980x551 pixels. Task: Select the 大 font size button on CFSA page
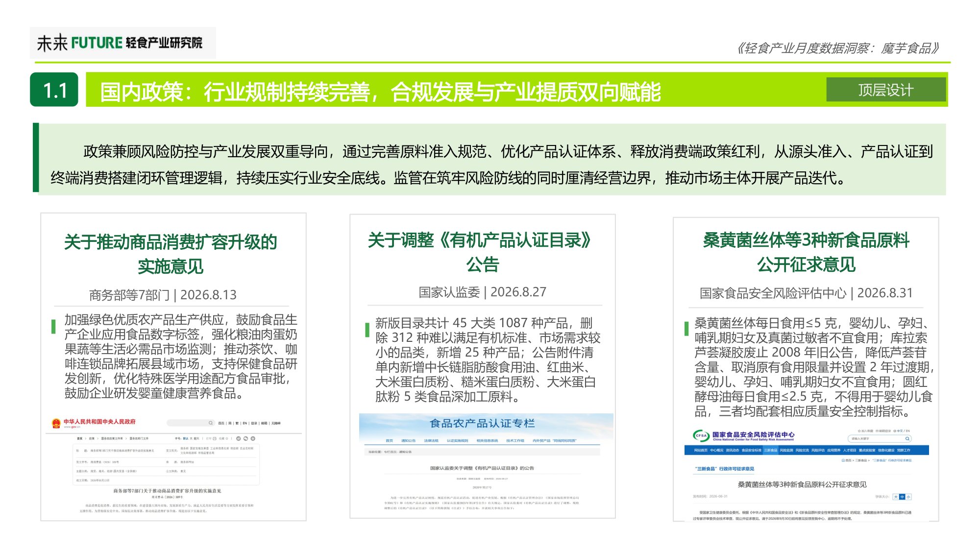point(896,497)
